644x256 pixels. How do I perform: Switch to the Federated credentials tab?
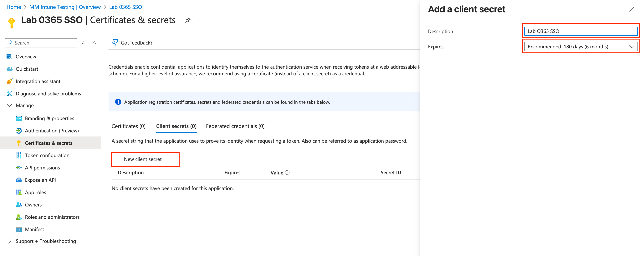pos(235,126)
